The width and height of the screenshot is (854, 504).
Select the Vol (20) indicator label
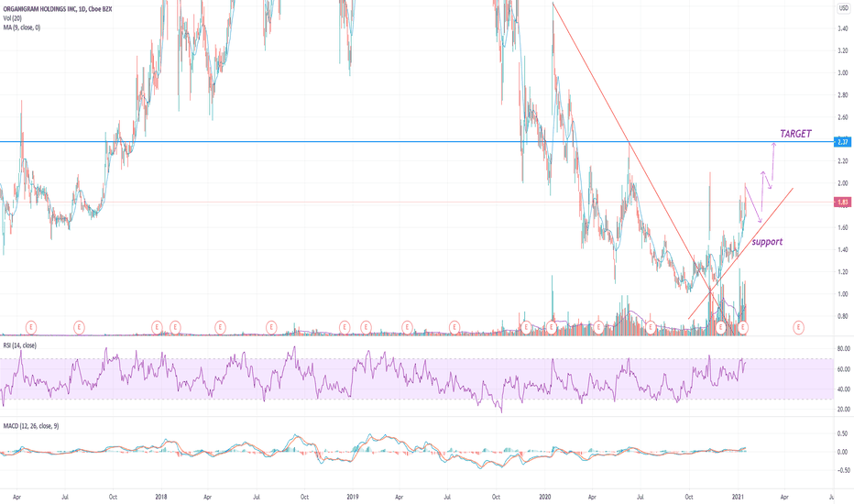coord(13,18)
